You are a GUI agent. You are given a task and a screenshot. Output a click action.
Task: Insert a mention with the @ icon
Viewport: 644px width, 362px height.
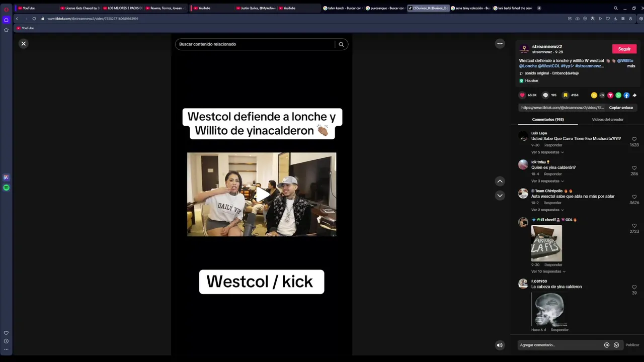(607, 345)
